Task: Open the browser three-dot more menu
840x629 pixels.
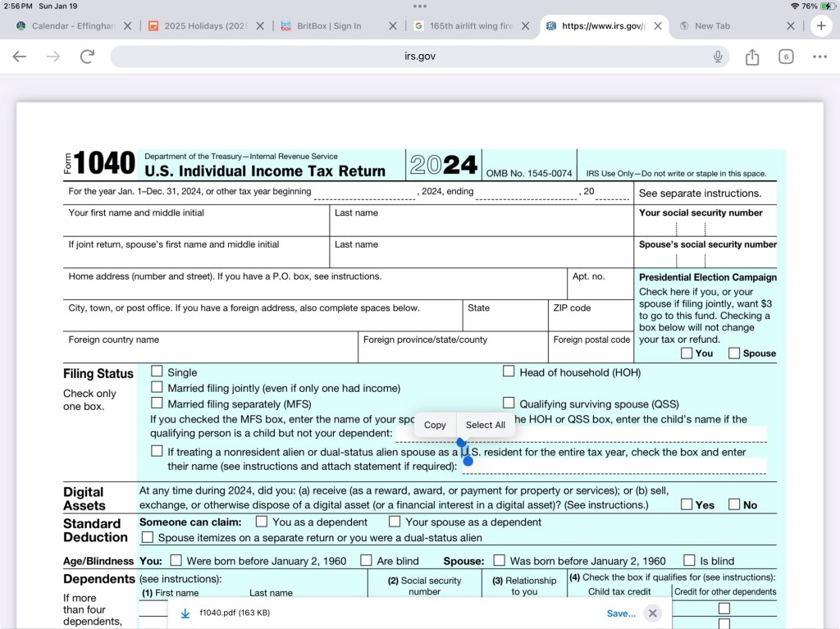Action: point(819,57)
